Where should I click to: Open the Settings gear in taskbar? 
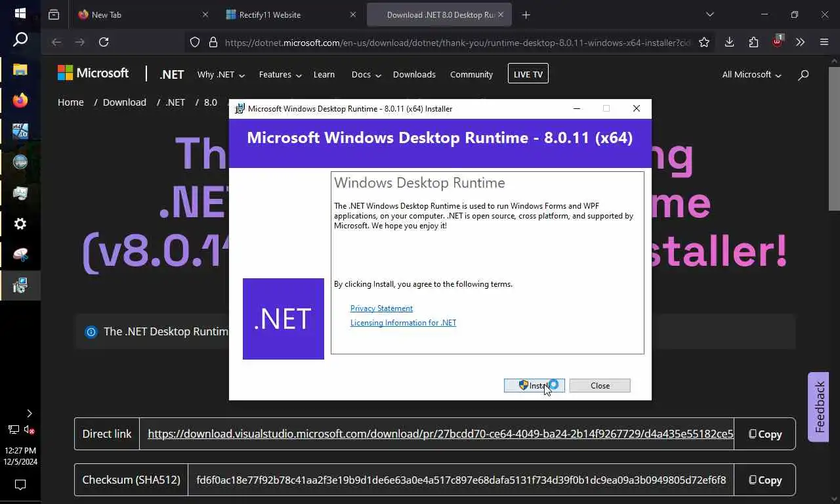click(x=20, y=224)
